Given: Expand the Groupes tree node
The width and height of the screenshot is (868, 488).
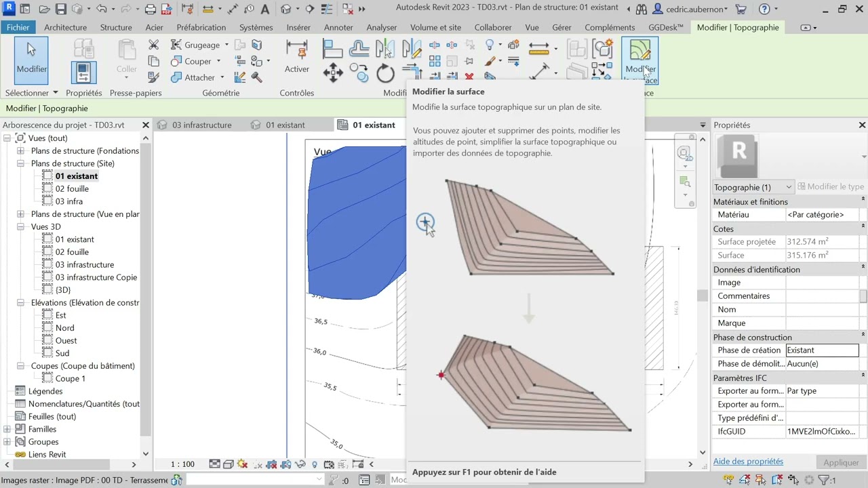Looking at the screenshot, I should 7,442.
